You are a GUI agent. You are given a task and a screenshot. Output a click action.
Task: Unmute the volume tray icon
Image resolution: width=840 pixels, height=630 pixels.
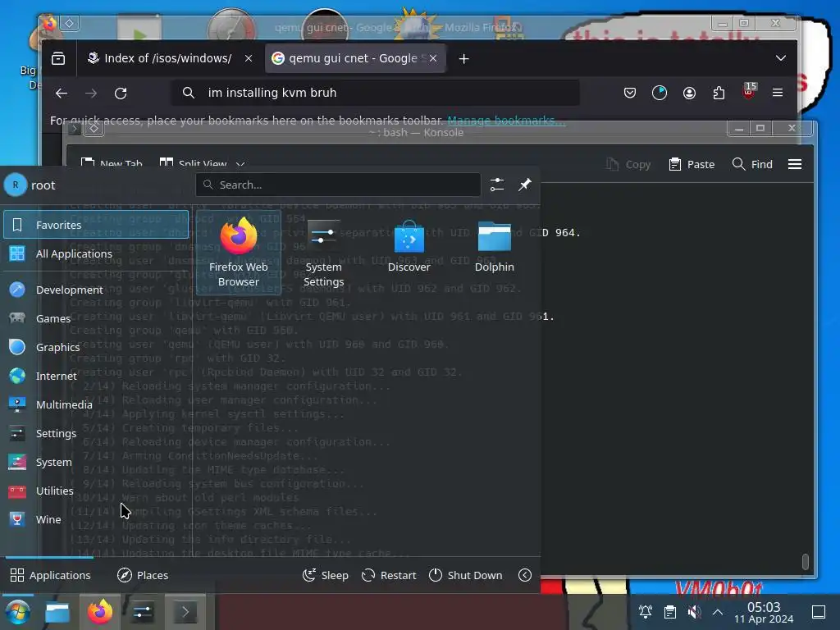(x=694, y=612)
